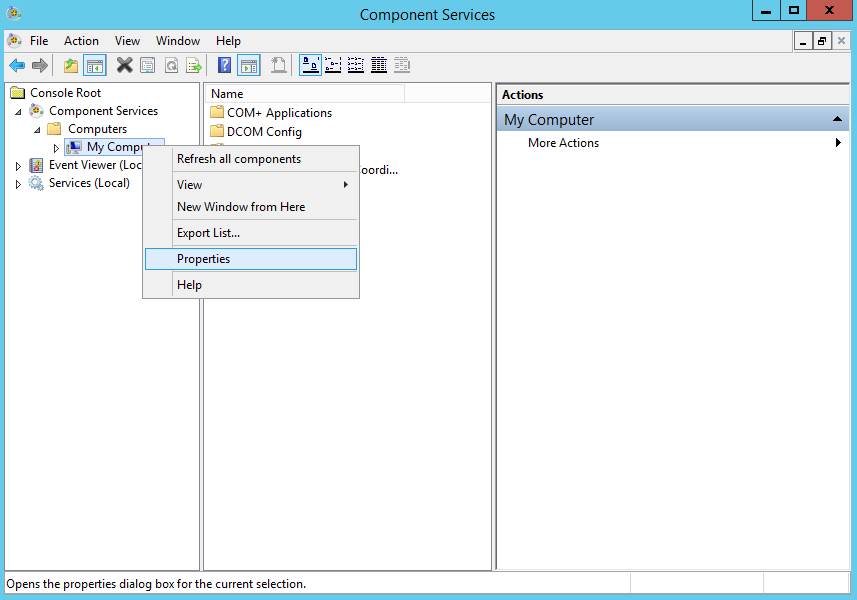Click the Component Services title bar icon

click(x=14, y=13)
